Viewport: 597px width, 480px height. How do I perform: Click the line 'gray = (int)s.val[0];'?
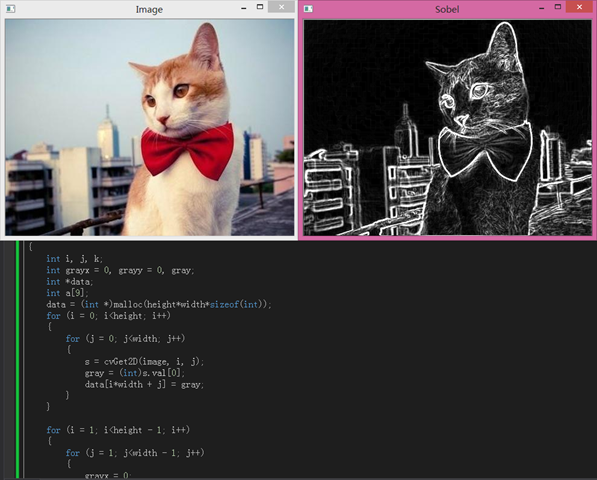click(x=134, y=373)
